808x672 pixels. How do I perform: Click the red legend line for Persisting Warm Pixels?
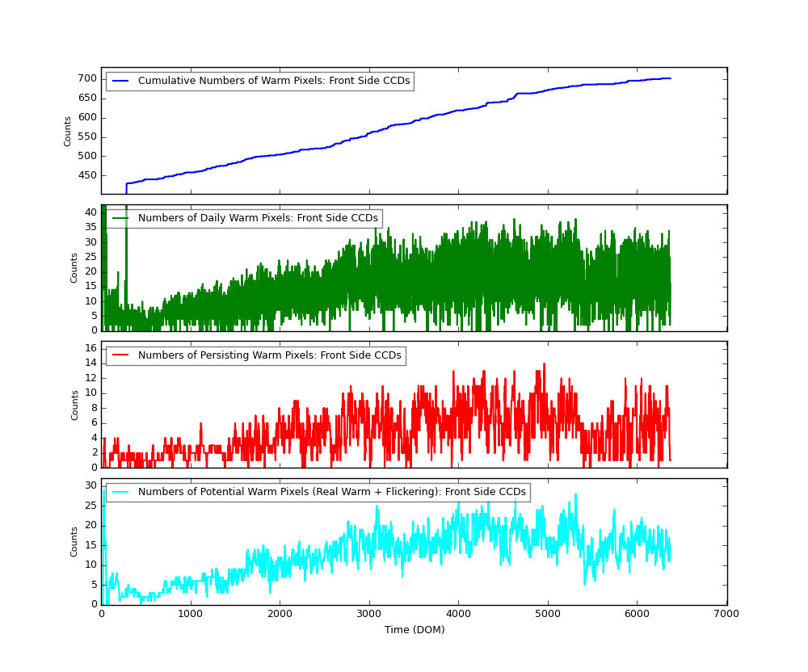(x=120, y=355)
